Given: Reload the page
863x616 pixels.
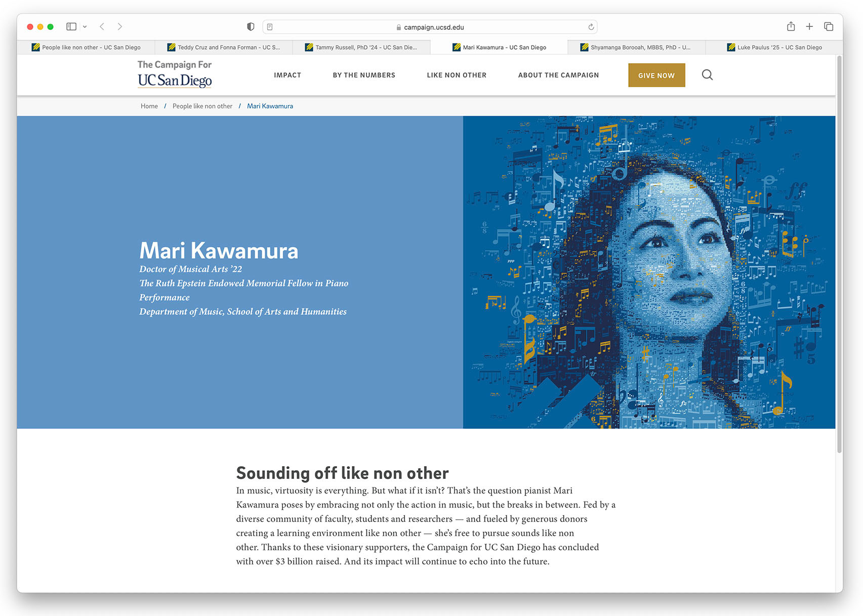Looking at the screenshot, I should coord(591,27).
